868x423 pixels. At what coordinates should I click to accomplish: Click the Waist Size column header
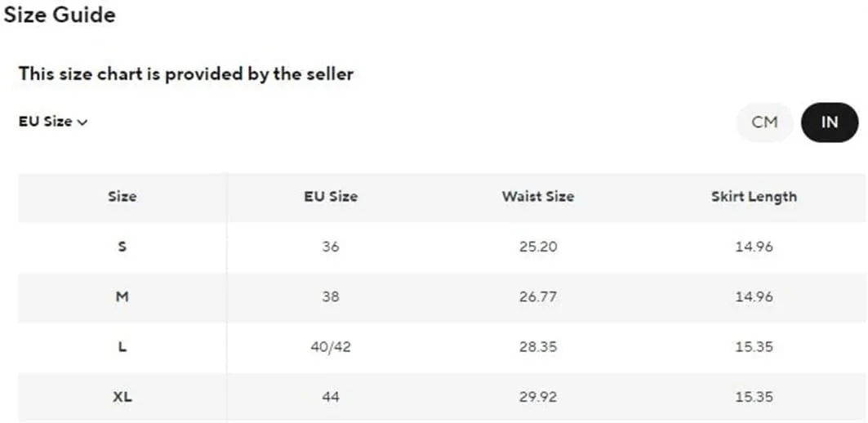click(538, 197)
